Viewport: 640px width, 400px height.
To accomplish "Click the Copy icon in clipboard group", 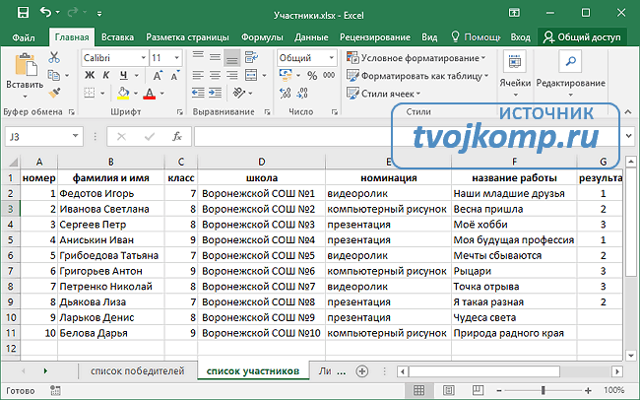I will [54, 76].
